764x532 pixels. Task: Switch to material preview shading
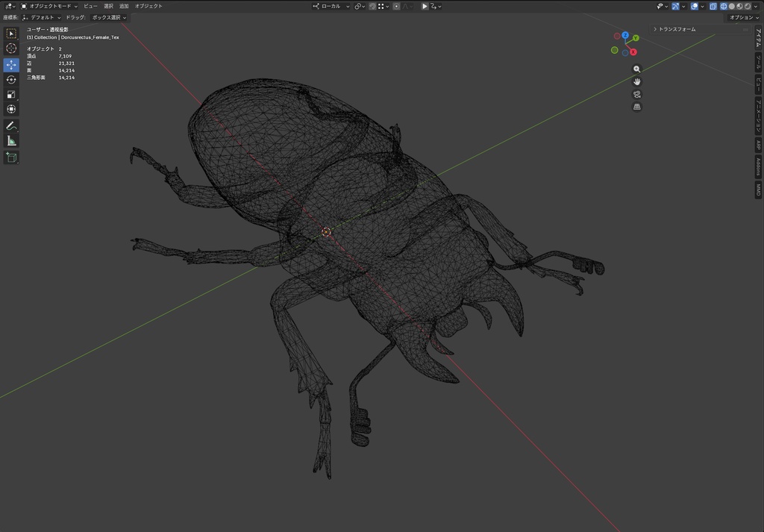pyautogui.click(x=739, y=6)
